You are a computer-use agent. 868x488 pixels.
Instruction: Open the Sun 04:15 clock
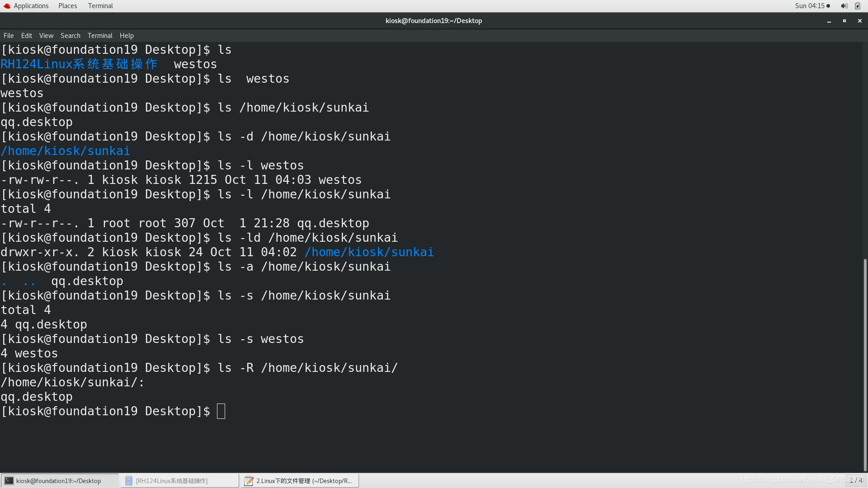tap(812, 6)
